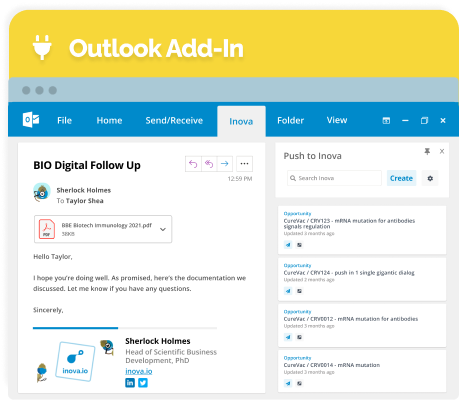Screen dimensions: 460x400
Task: Click the Outlook logo icon
Action: pos(31,120)
